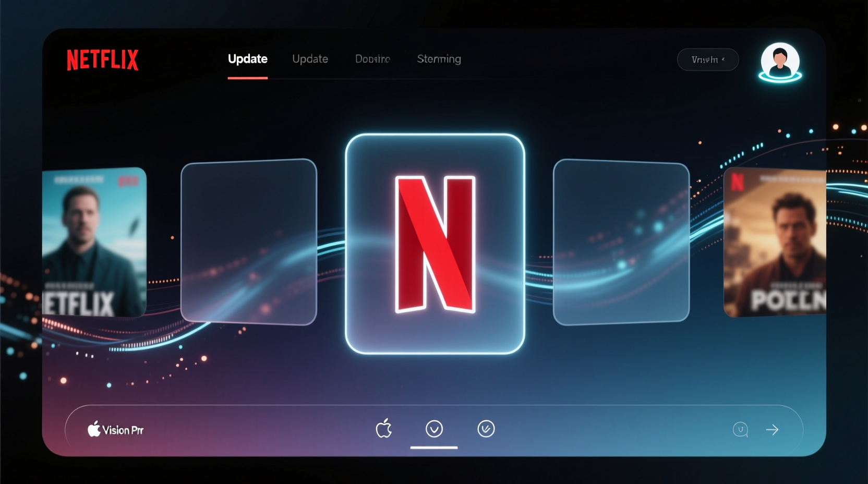Click the Apple Vision Pro label
This screenshot has width=868, height=484.
tap(115, 430)
